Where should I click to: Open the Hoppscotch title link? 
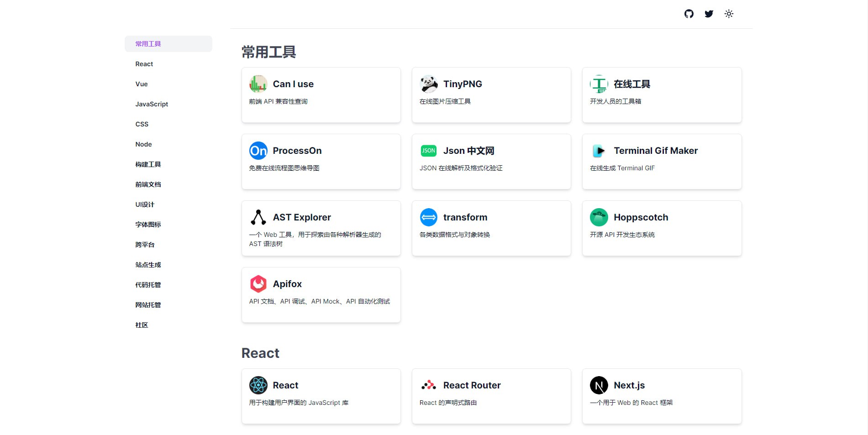641,217
